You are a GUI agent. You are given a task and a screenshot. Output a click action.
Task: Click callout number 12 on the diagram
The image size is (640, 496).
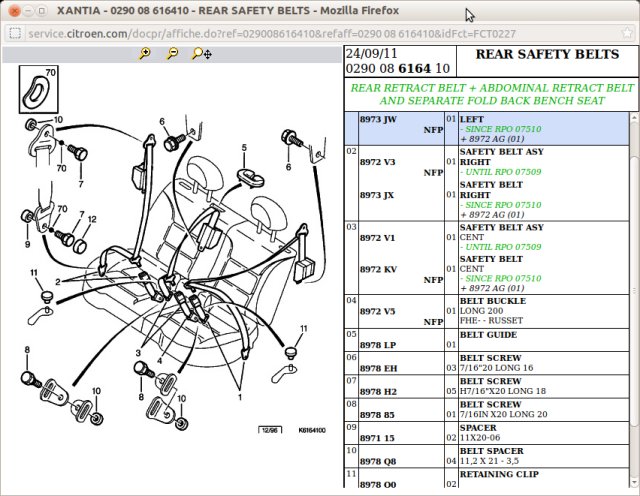tap(92, 219)
